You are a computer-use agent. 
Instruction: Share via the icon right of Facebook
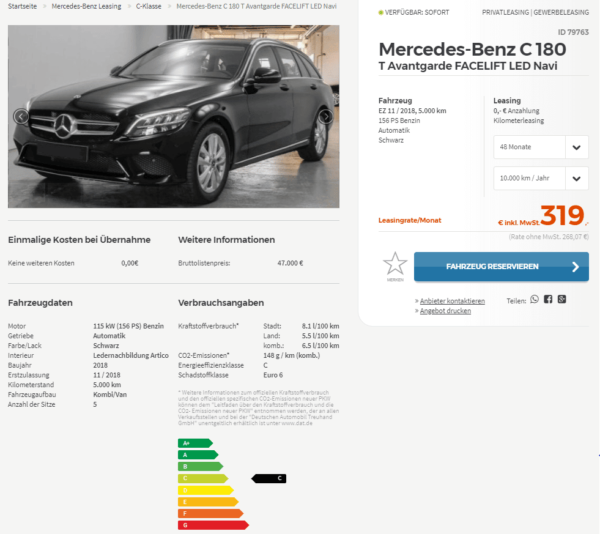(x=562, y=300)
